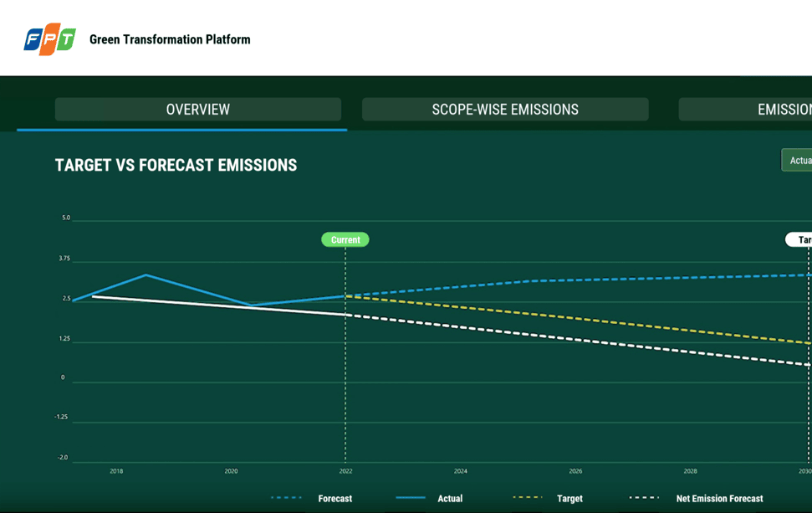The width and height of the screenshot is (812, 513).
Task: Toggle the Net Emission Forecast legend label
Action: click(x=719, y=499)
